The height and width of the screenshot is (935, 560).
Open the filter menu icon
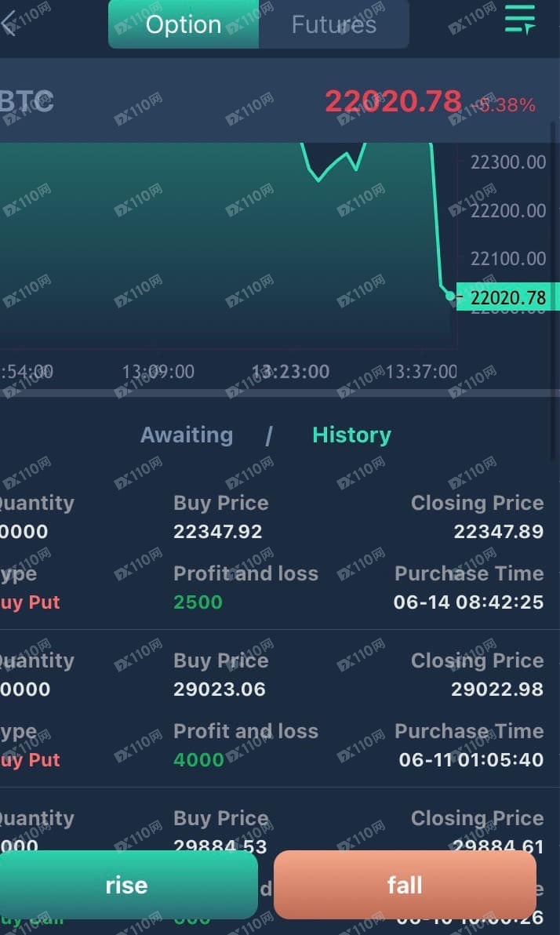click(x=519, y=20)
